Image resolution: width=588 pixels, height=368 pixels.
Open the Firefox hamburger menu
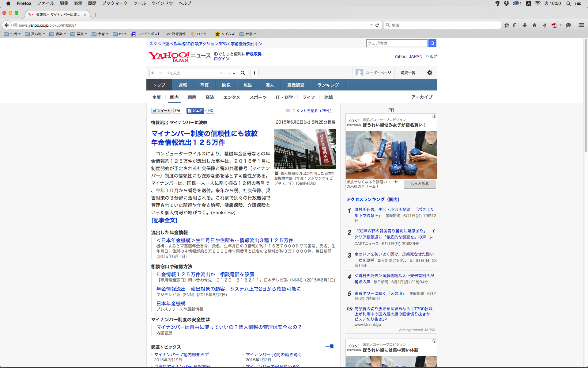tap(581, 25)
